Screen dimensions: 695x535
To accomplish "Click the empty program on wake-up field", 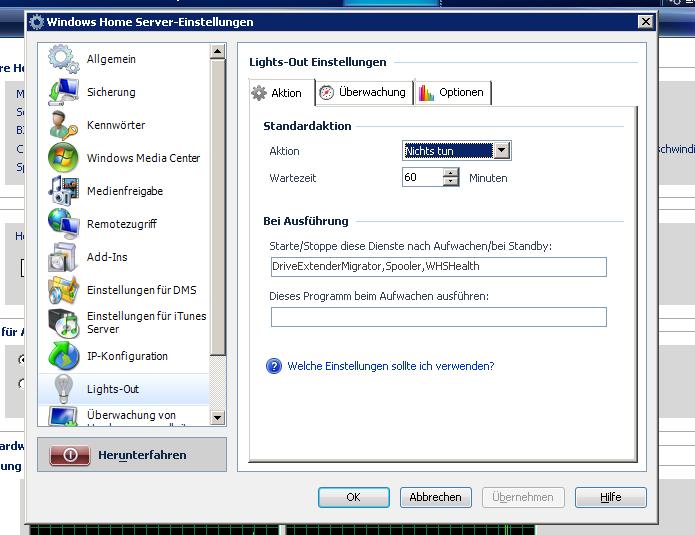I will click(439, 317).
